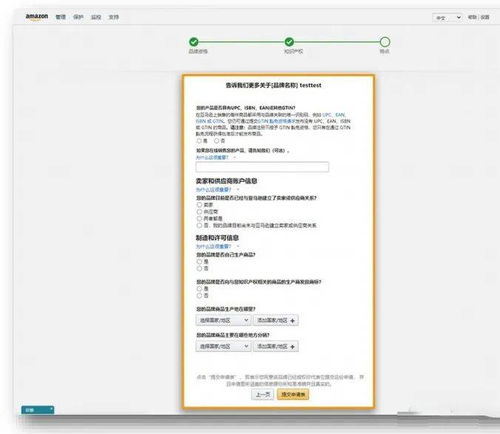The image size is (500, 434).
Task: Click the 设置 link in the header
Action: pyautogui.click(x=485, y=17)
